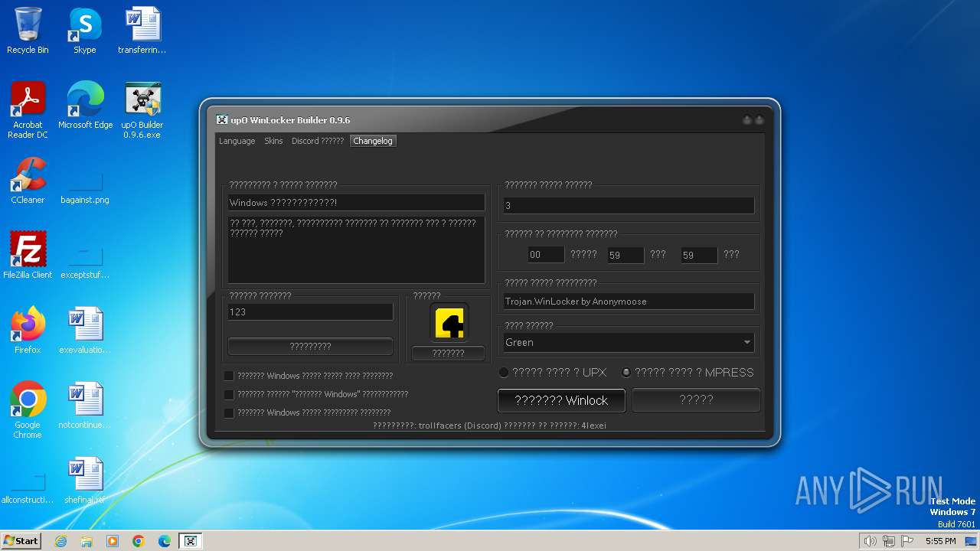Launch Windows Media Player from taskbar

point(113,541)
